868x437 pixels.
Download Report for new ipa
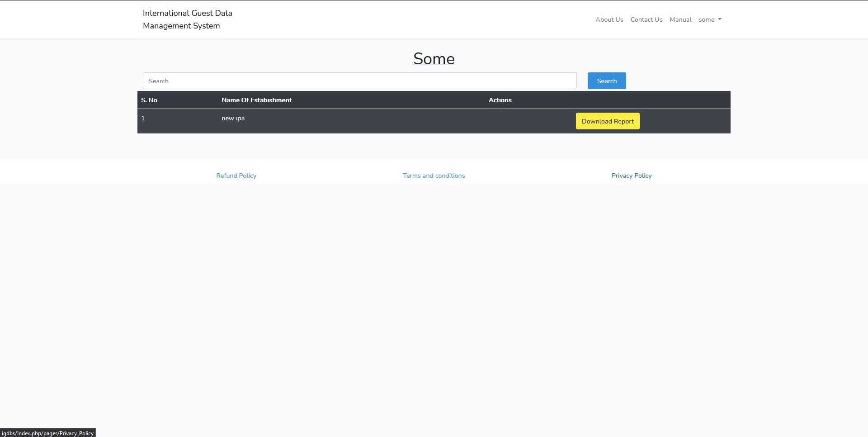(x=607, y=121)
